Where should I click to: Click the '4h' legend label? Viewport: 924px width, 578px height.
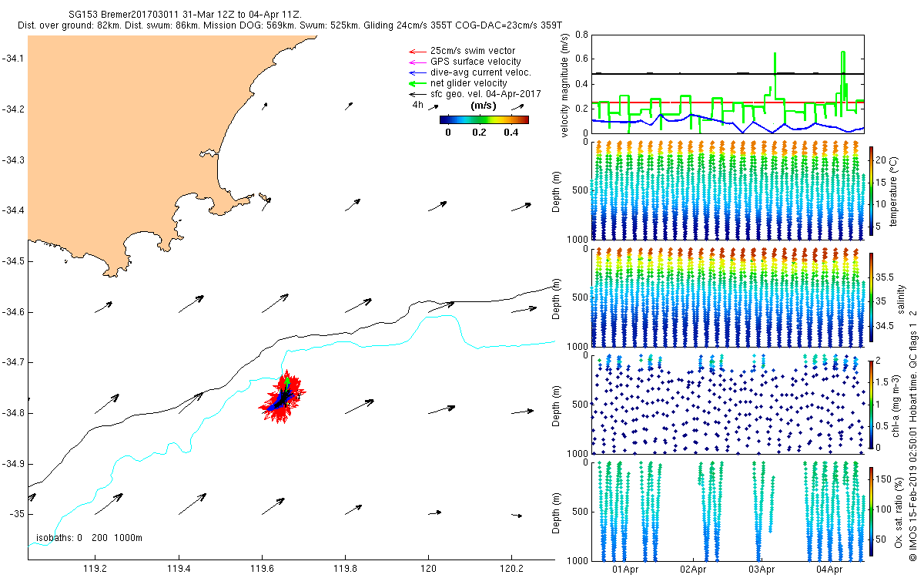tap(417, 104)
